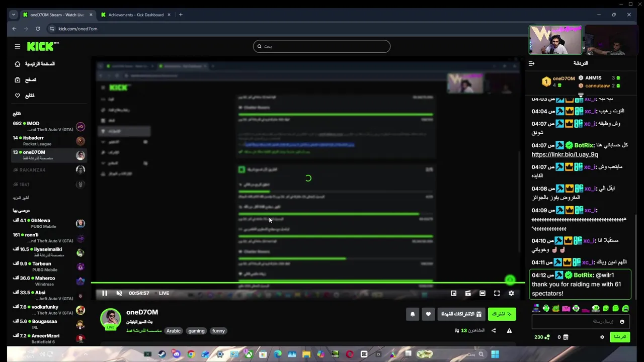Viewport: 644px width, 362px height.
Task: Cast the stream to a device
Action: click(468, 293)
